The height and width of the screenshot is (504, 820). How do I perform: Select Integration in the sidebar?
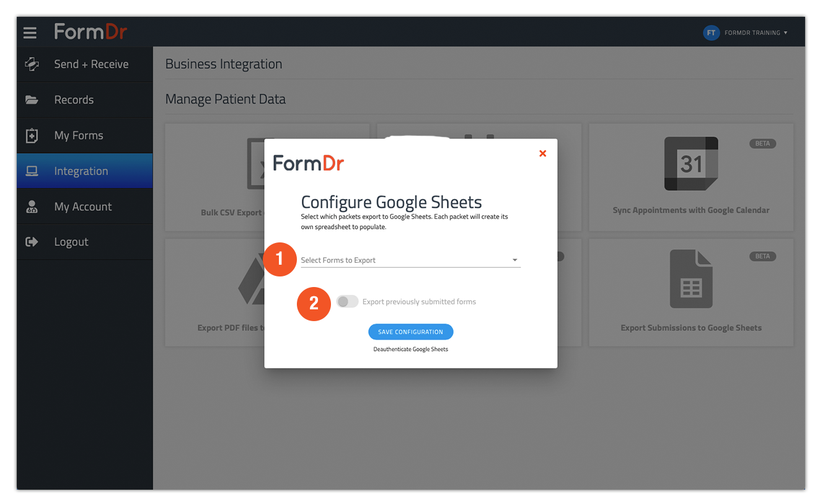pyautogui.click(x=84, y=171)
